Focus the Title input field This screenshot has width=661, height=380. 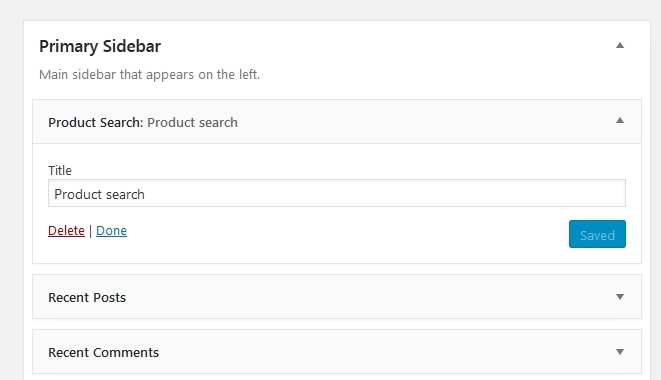337,194
